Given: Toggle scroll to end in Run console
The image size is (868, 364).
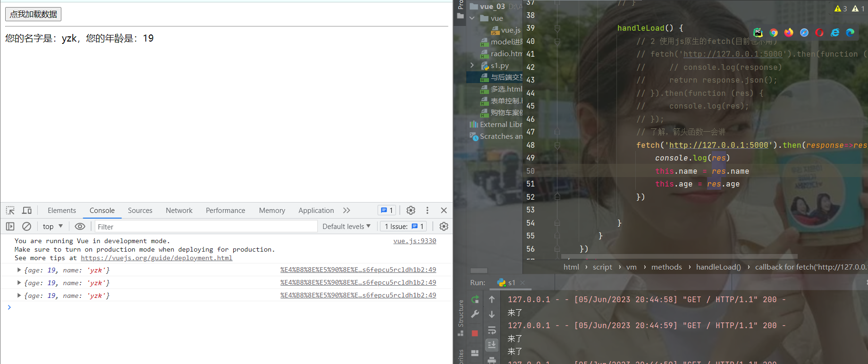Looking at the screenshot, I should point(492,345).
